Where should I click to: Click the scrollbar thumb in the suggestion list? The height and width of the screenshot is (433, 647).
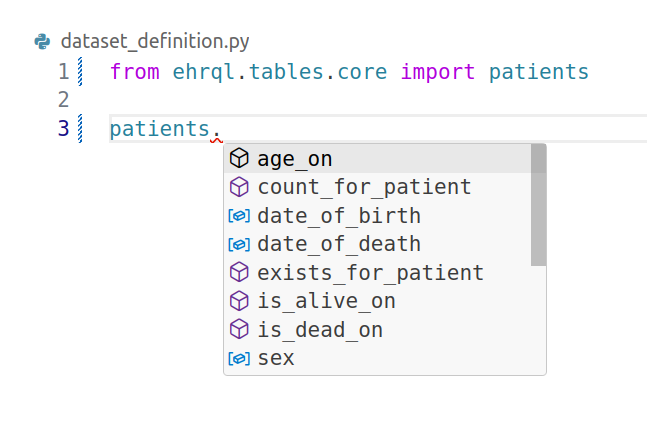(x=538, y=205)
